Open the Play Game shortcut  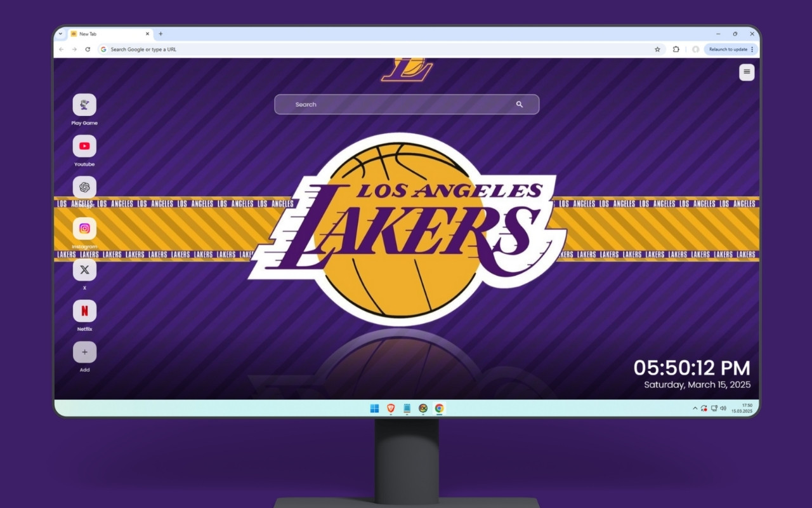84,105
